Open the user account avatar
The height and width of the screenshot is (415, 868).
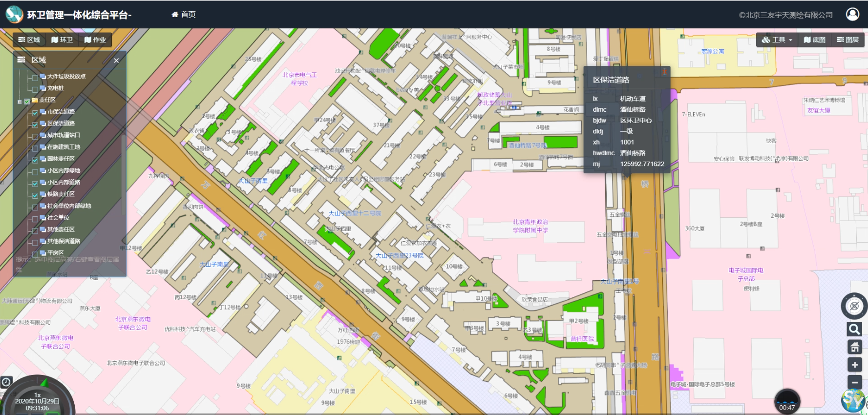(x=852, y=14)
